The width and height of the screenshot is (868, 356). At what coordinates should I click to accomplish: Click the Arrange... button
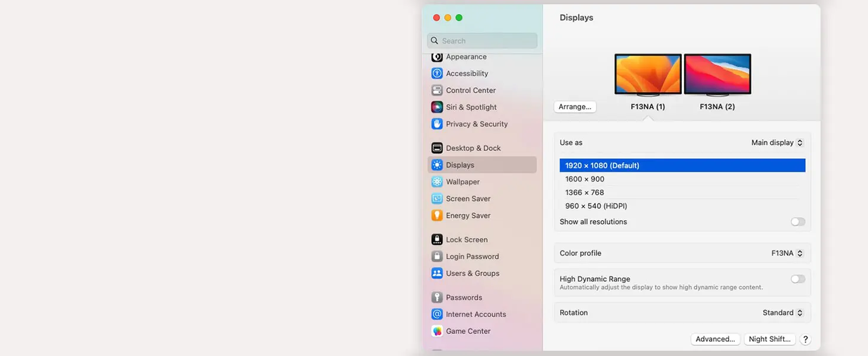(575, 107)
